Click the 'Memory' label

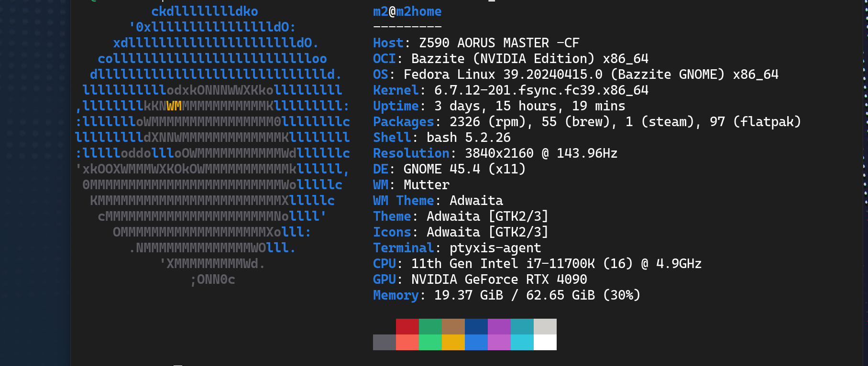point(396,295)
